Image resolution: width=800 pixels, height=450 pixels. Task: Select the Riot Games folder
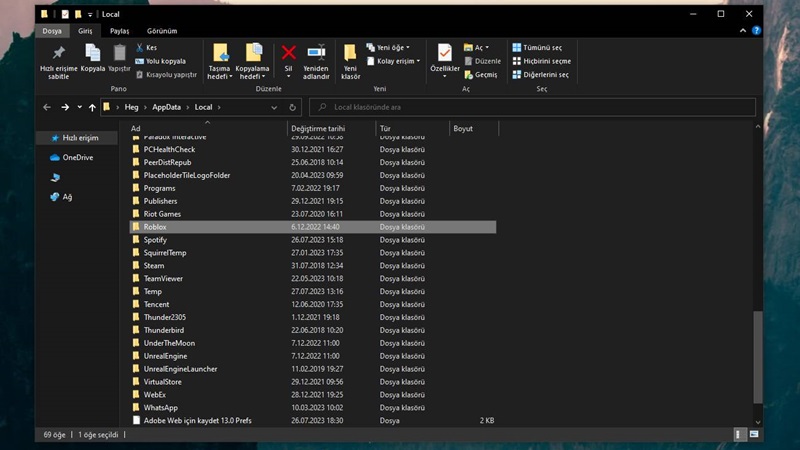313,214
